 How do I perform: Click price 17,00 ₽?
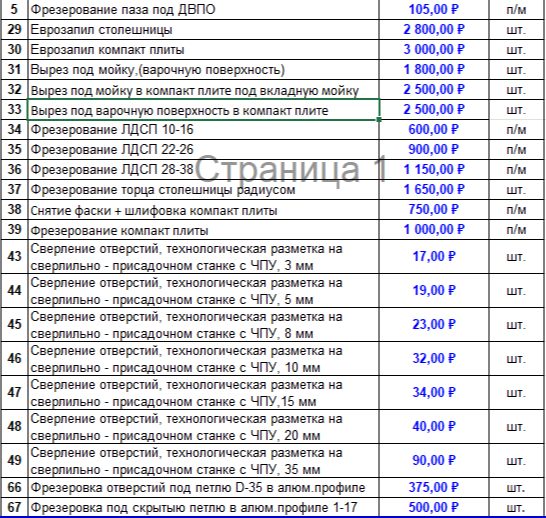pos(434,257)
